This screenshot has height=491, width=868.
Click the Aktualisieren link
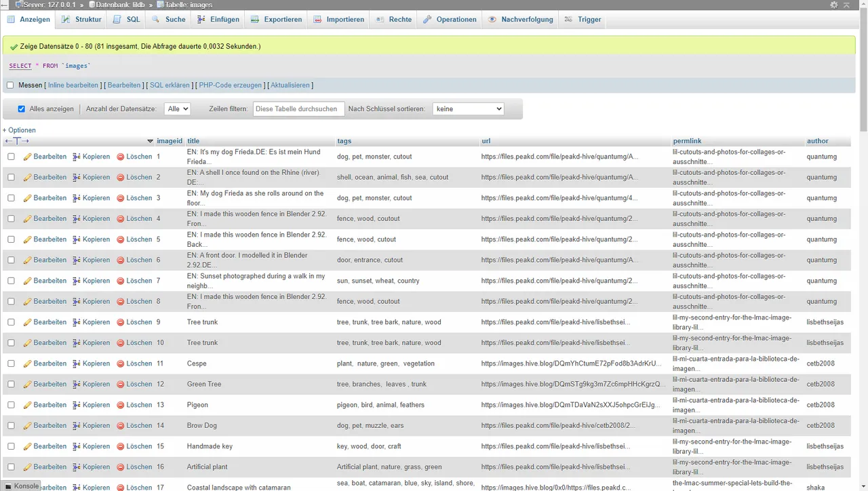click(290, 85)
